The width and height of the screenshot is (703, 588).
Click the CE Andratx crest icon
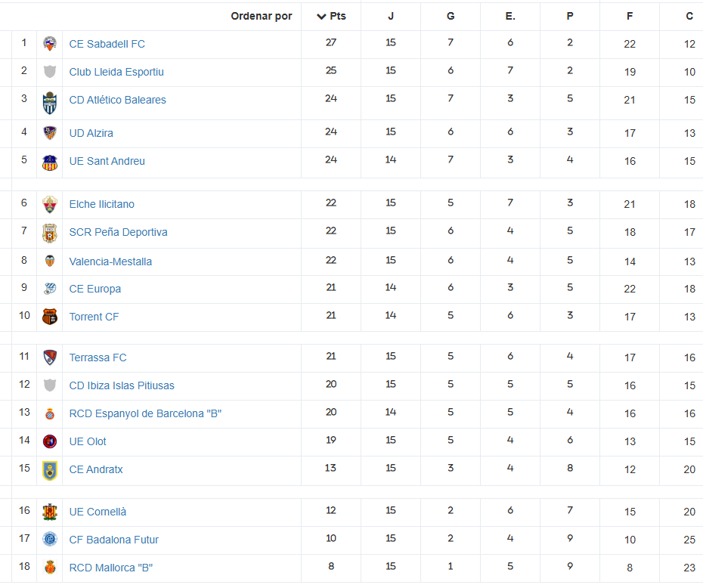[x=50, y=471]
